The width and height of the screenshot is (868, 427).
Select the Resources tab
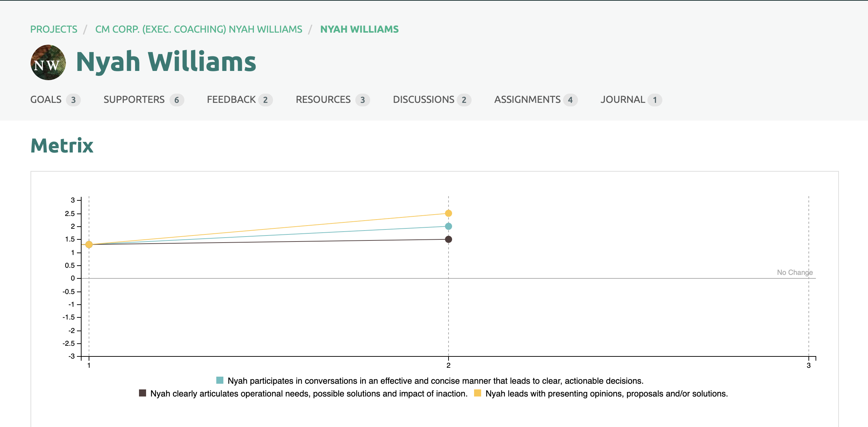(333, 100)
